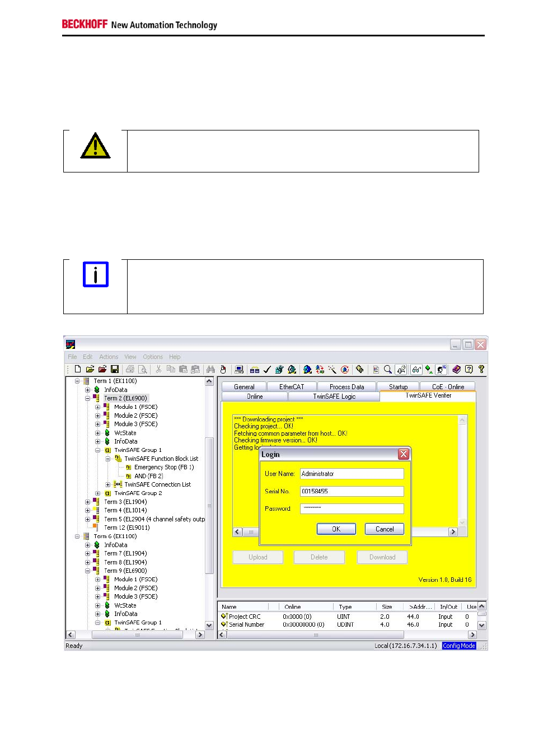Select Term 5 (EL2904) tree item
The width and height of the screenshot is (534, 756).
pyautogui.click(x=154, y=519)
